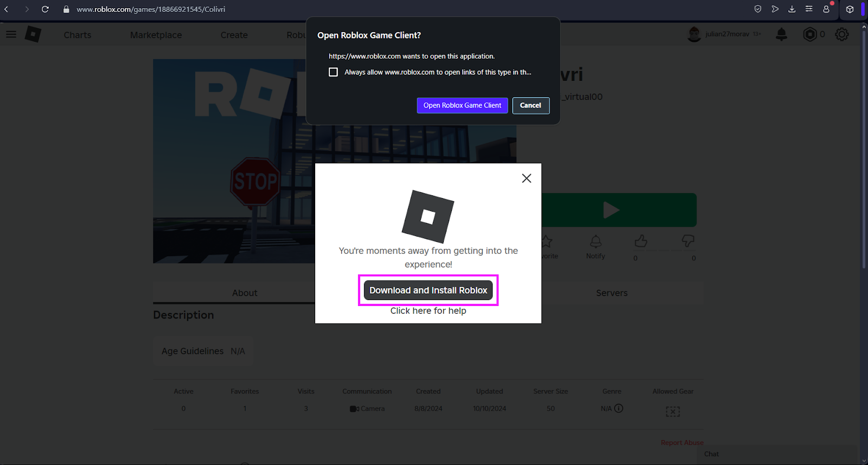Click Open Roblox Game Client button
The height and width of the screenshot is (465, 868).
point(462,105)
